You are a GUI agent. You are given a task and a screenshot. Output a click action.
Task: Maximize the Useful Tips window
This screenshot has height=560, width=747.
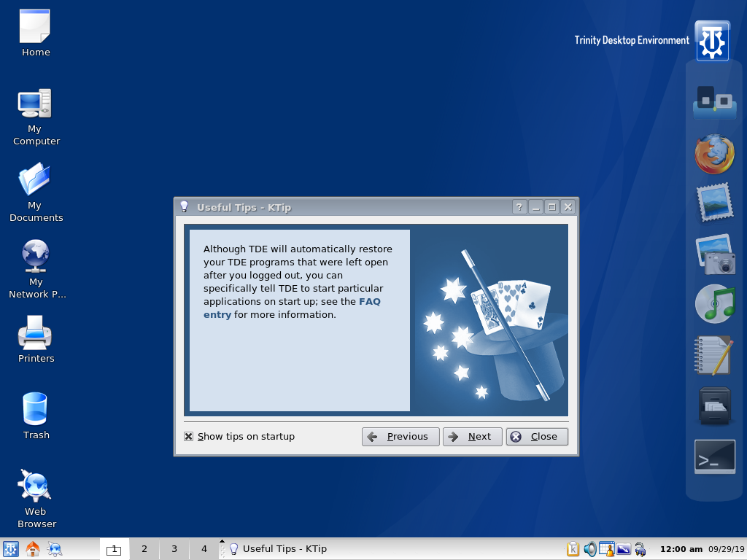pyautogui.click(x=551, y=207)
